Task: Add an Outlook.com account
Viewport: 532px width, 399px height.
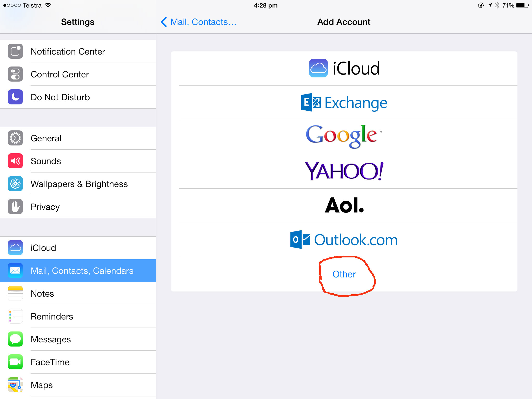Action: pos(344,240)
